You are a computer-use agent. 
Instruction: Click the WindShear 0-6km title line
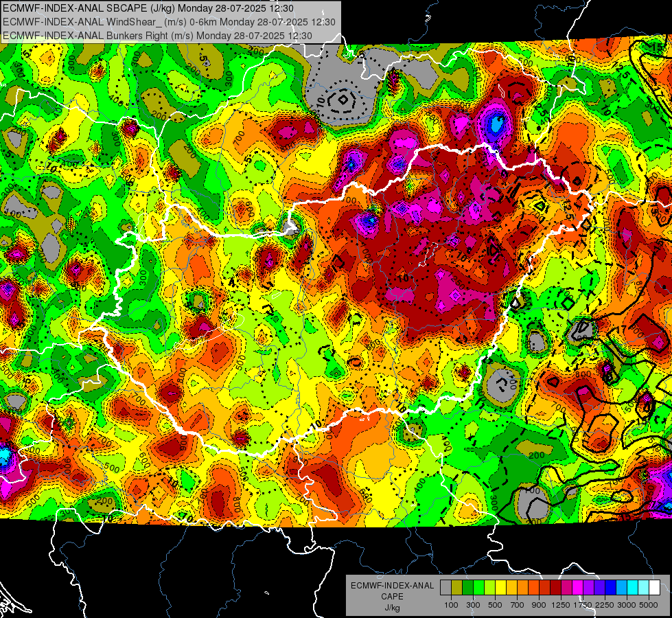[x=169, y=22]
